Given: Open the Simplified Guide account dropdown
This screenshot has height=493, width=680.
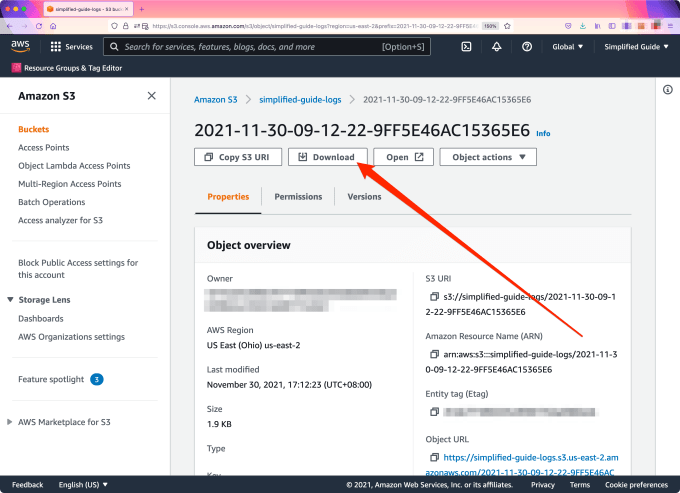Looking at the screenshot, I should [636, 47].
